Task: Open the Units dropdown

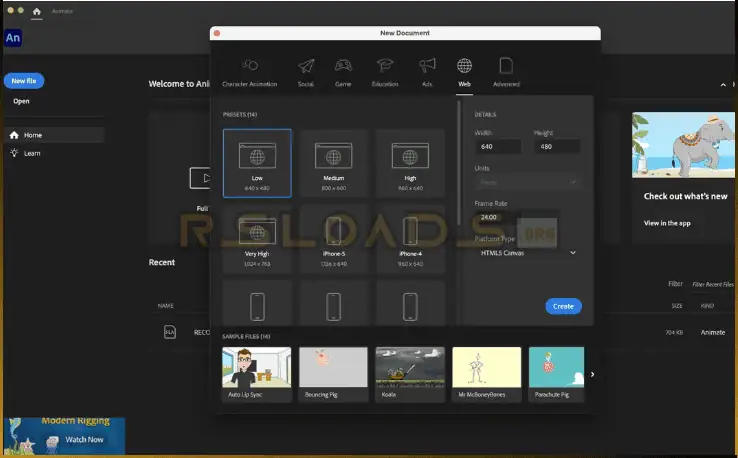Action: pos(527,182)
